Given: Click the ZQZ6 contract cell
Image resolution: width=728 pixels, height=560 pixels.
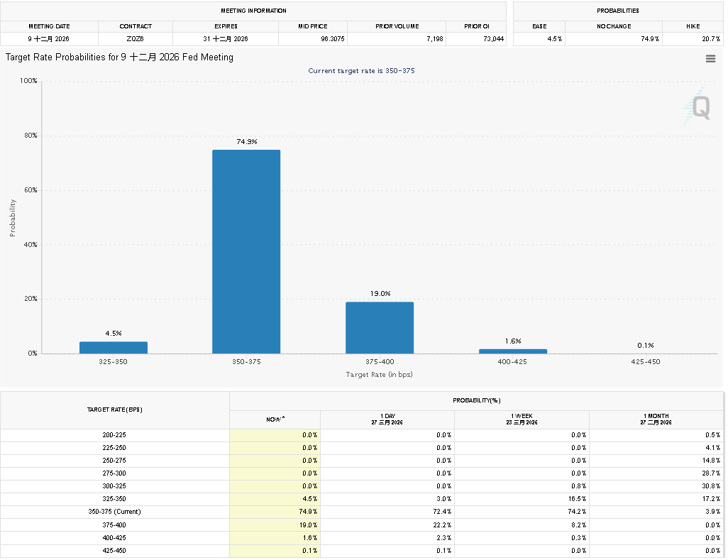Looking at the screenshot, I should point(136,39).
